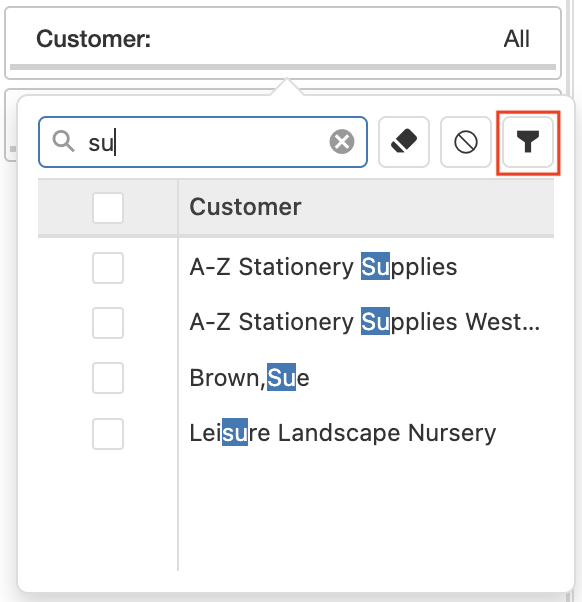The height and width of the screenshot is (602, 582).
Task: Choose Brown,Sue from the list
Action: (x=250, y=378)
